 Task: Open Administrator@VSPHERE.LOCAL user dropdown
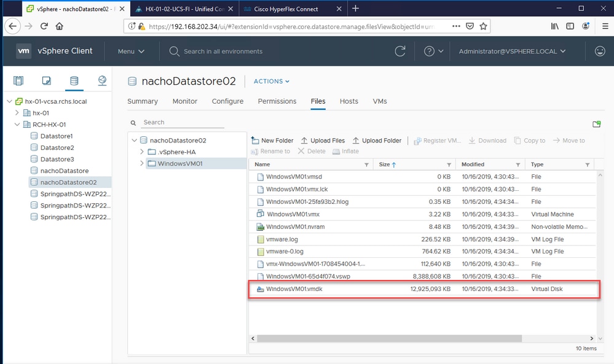pyautogui.click(x=512, y=51)
